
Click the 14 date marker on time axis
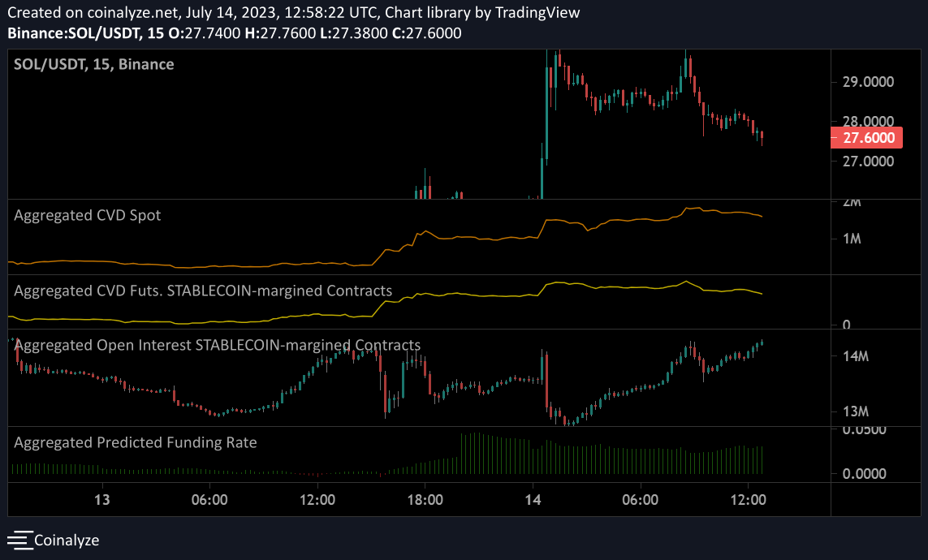533,500
